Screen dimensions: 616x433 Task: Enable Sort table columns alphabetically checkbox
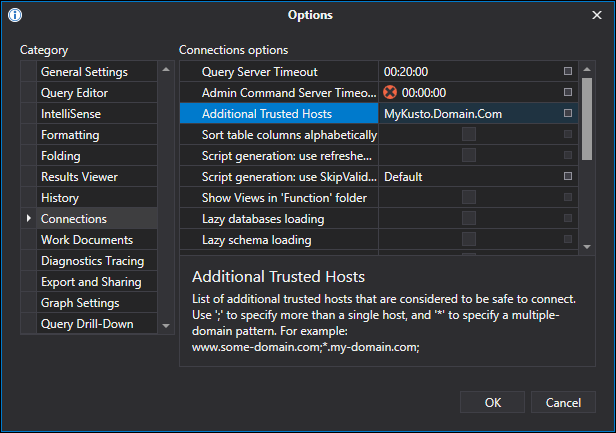[468, 135]
